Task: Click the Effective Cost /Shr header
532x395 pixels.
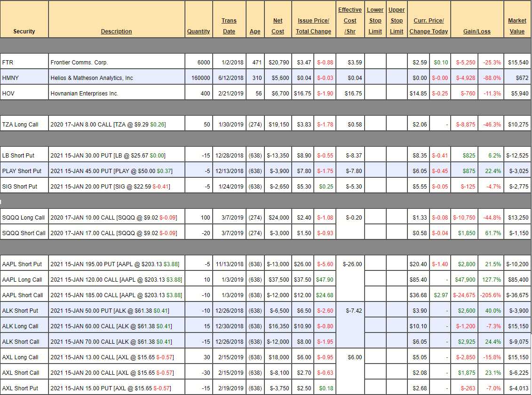Action: pos(350,21)
